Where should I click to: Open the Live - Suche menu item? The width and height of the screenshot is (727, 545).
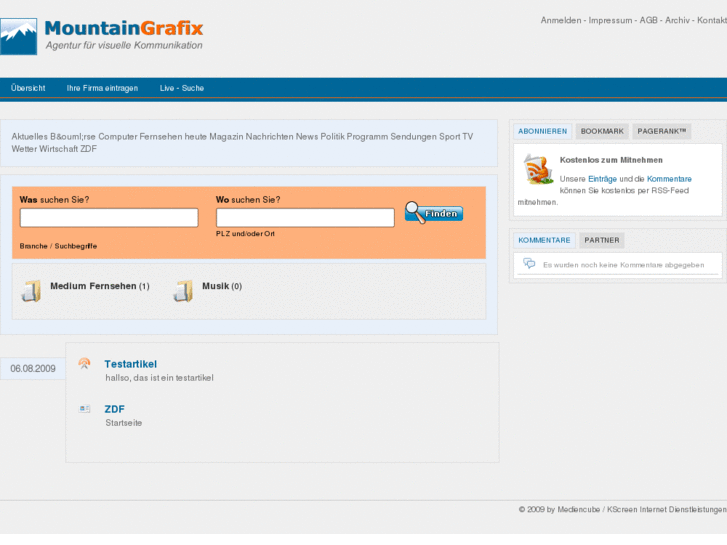pyautogui.click(x=182, y=88)
